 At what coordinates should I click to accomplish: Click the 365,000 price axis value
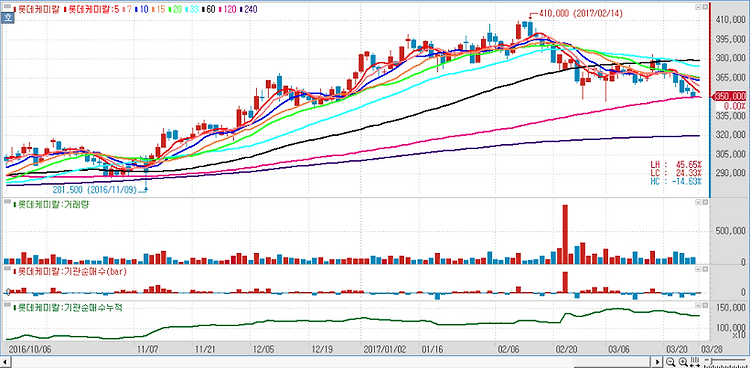pos(730,78)
